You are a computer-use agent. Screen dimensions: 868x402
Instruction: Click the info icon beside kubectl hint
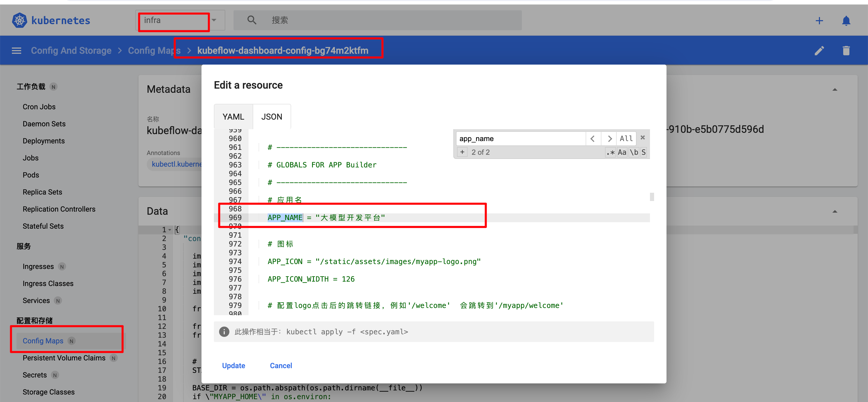(224, 331)
